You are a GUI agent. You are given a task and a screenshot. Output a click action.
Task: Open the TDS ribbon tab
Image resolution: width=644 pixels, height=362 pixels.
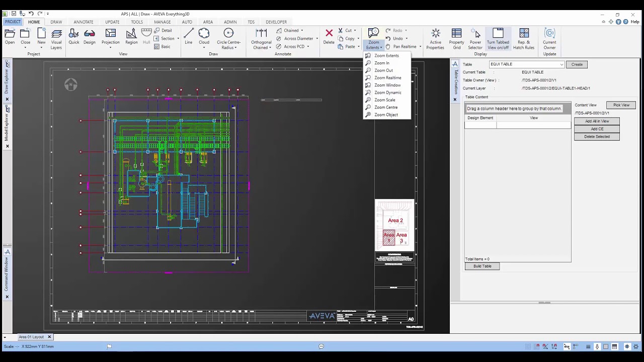tap(251, 22)
